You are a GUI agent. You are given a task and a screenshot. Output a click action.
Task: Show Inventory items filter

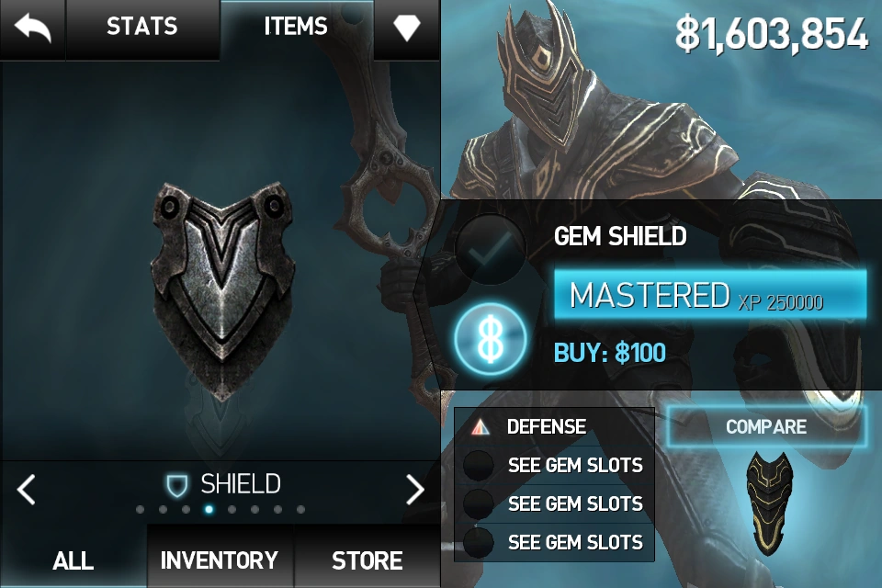pos(220,560)
